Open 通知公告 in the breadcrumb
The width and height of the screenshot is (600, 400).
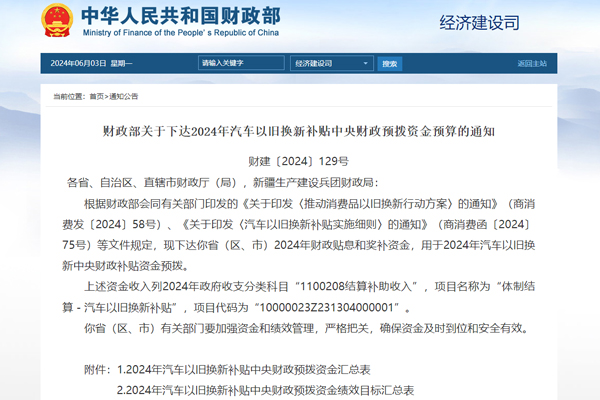point(123,97)
